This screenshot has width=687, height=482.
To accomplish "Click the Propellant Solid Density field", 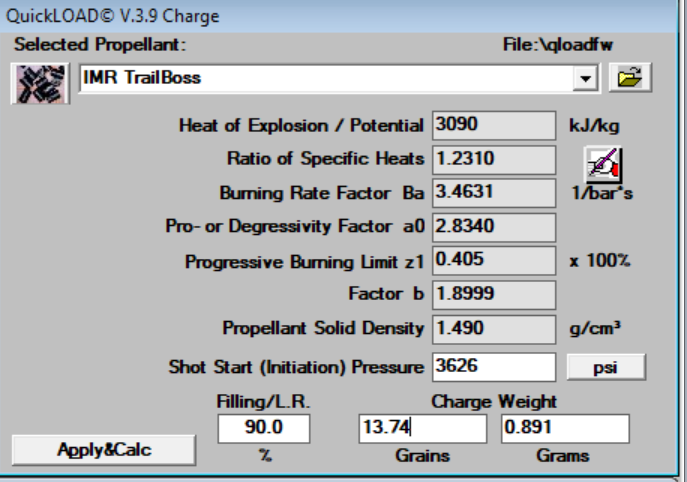I will (x=494, y=329).
